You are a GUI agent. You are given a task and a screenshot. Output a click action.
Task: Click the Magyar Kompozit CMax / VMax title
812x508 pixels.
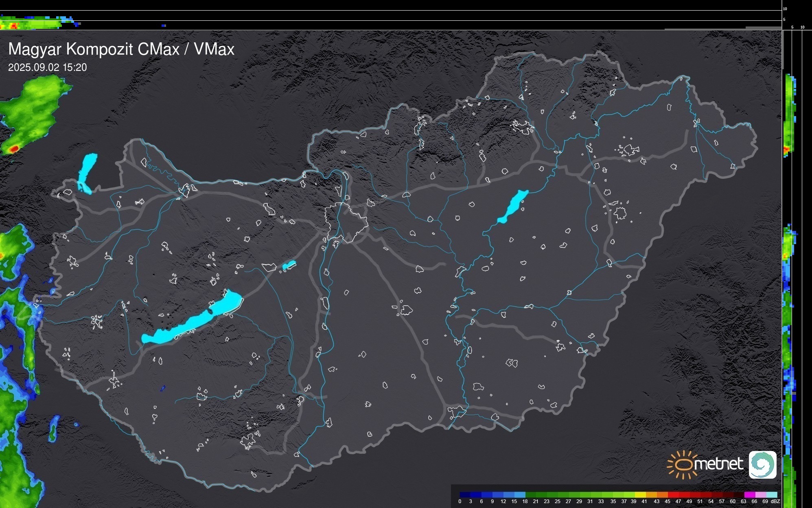click(x=121, y=49)
